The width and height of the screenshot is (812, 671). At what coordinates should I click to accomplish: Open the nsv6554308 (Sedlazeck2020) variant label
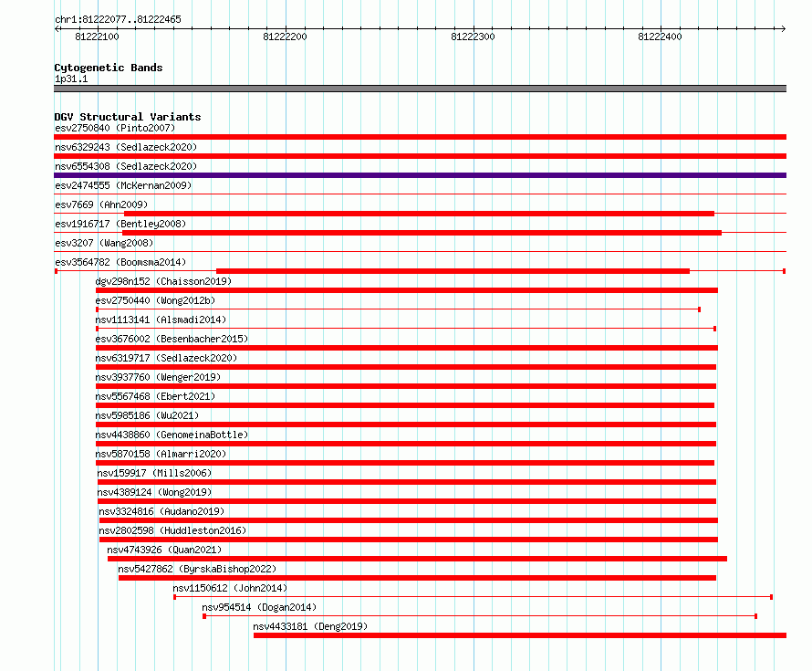pyautogui.click(x=126, y=166)
